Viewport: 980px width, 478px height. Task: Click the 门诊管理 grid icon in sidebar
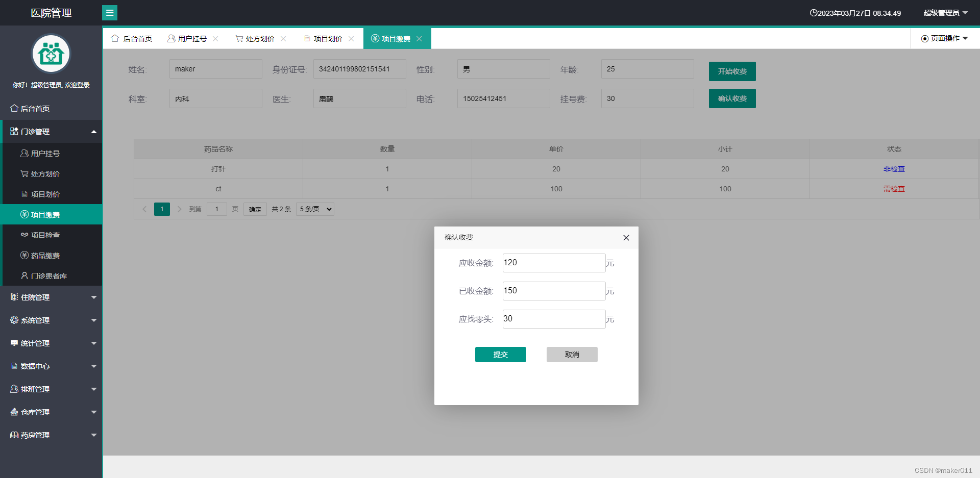[14, 131]
